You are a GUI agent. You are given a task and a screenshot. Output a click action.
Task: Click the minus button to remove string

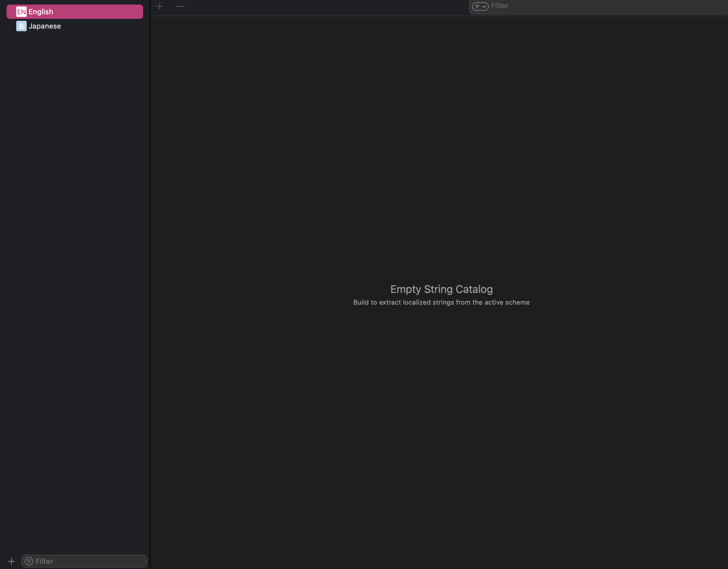coord(180,6)
